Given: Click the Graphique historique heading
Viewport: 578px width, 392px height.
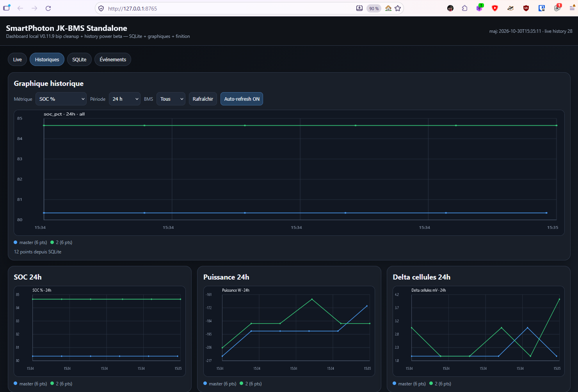Looking at the screenshot, I should tap(49, 84).
